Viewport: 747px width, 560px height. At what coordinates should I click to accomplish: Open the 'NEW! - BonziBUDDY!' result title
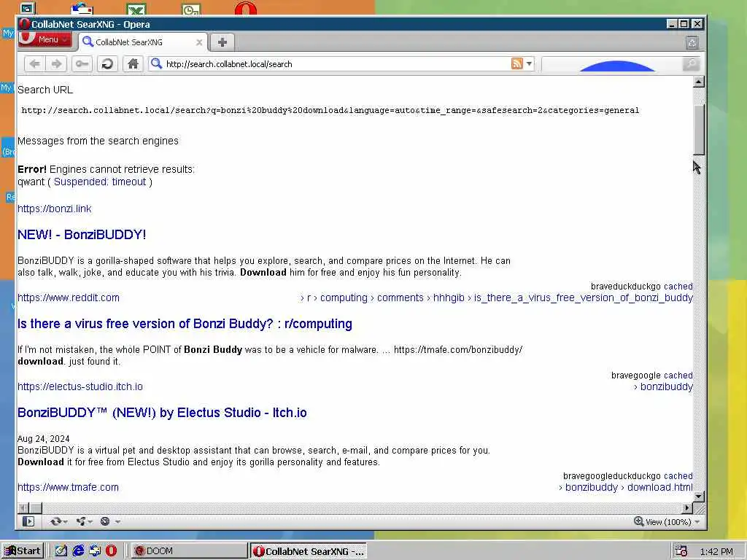point(82,235)
